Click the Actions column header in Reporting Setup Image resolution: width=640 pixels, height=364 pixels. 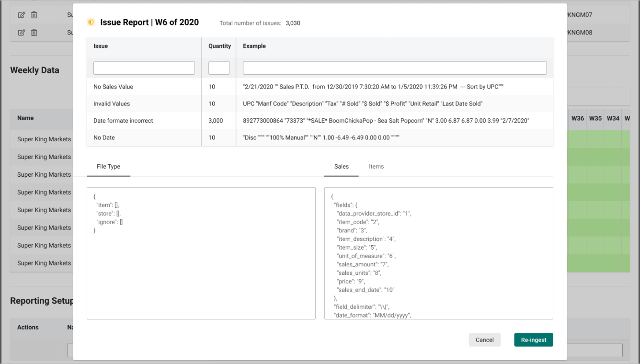28,327
